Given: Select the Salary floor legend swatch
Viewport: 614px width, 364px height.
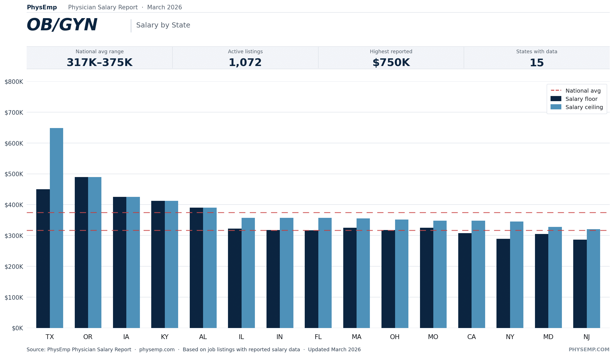Looking at the screenshot, I should point(556,99).
